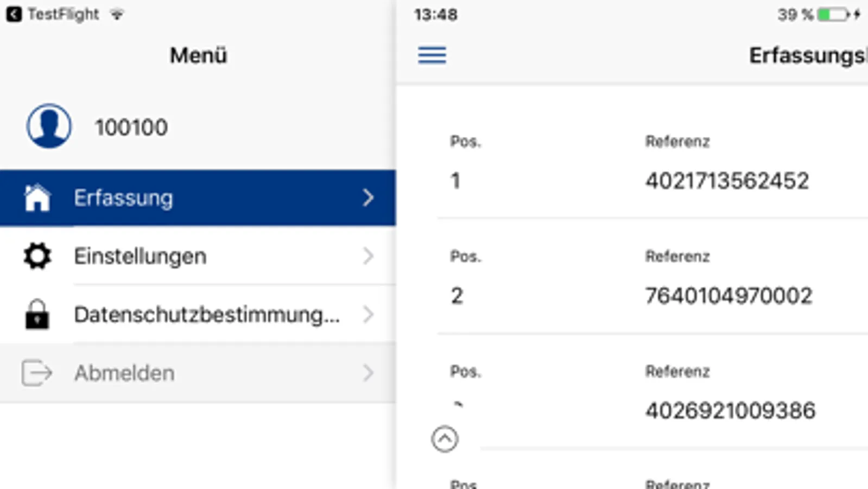Click the Abmelden chevron arrow
Image resolution: width=868 pixels, height=489 pixels.
point(368,373)
